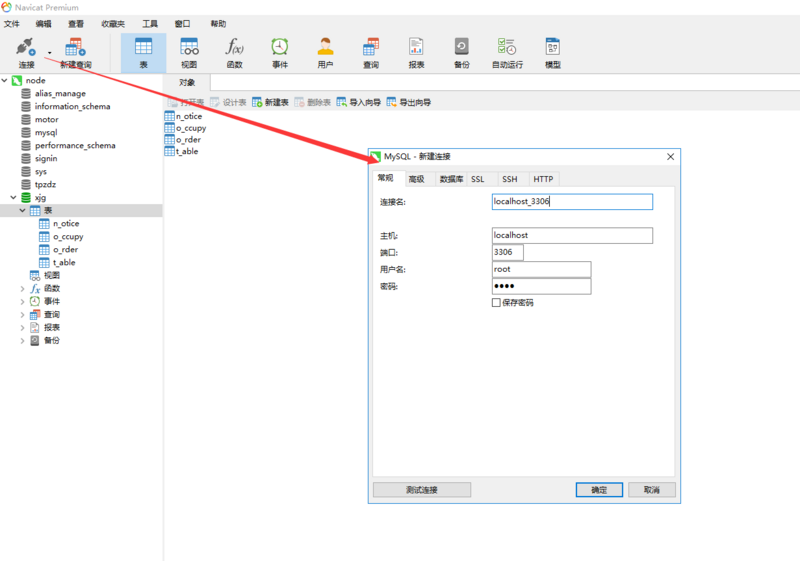Click the password (密码) field
Image resolution: width=800 pixels, height=561 pixels.
tap(541, 286)
